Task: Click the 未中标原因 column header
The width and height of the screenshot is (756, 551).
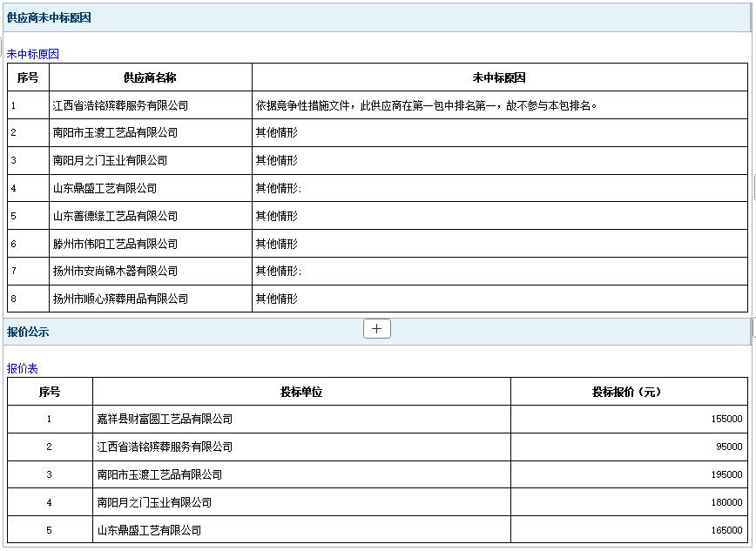Action: tap(499, 77)
